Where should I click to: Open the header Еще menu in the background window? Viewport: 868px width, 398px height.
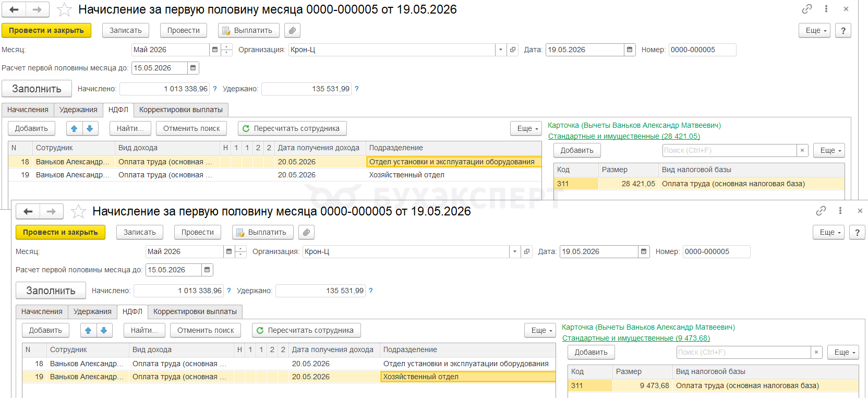pyautogui.click(x=814, y=30)
